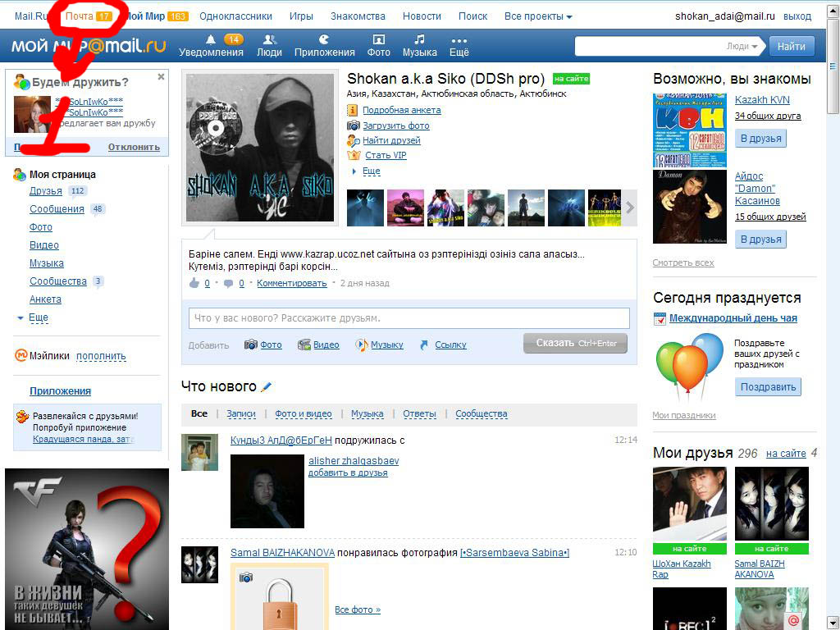Image resolution: width=840 pixels, height=630 pixels.
Task: Open Знакомства in the top bar
Action: point(358,16)
